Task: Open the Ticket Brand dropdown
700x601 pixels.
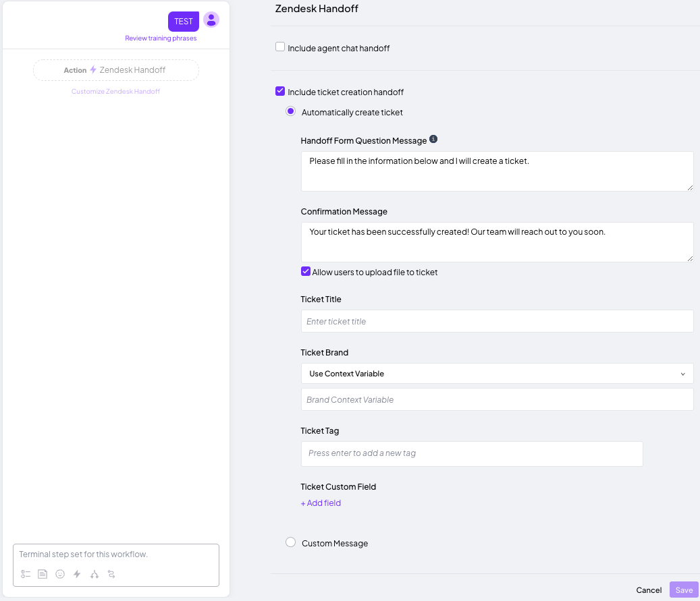Action: point(497,374)
